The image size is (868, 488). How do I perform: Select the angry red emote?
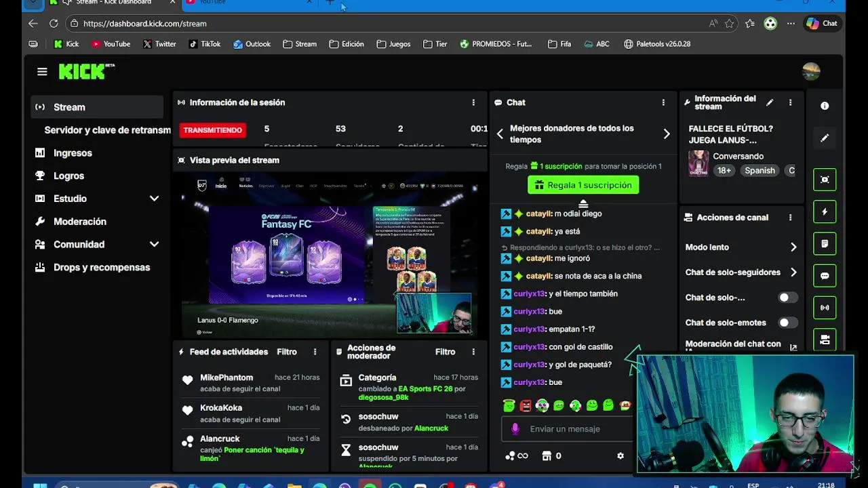(526, 405)
